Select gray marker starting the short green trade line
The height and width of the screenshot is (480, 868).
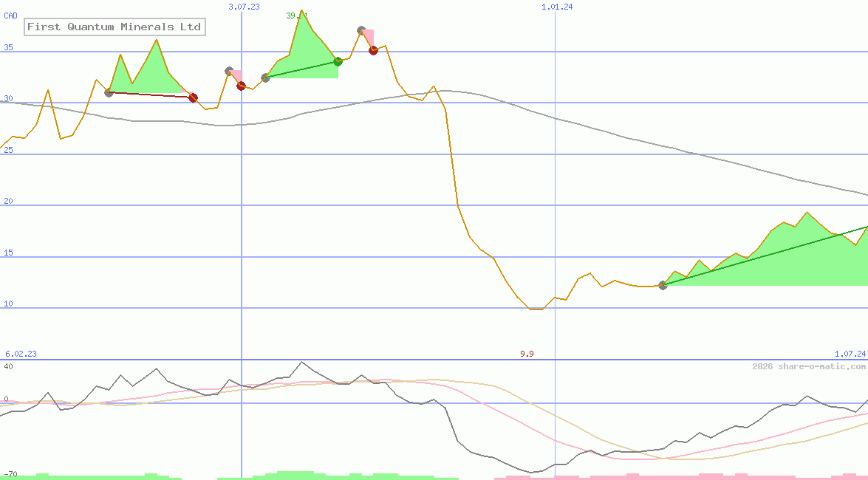click(265, 78)
